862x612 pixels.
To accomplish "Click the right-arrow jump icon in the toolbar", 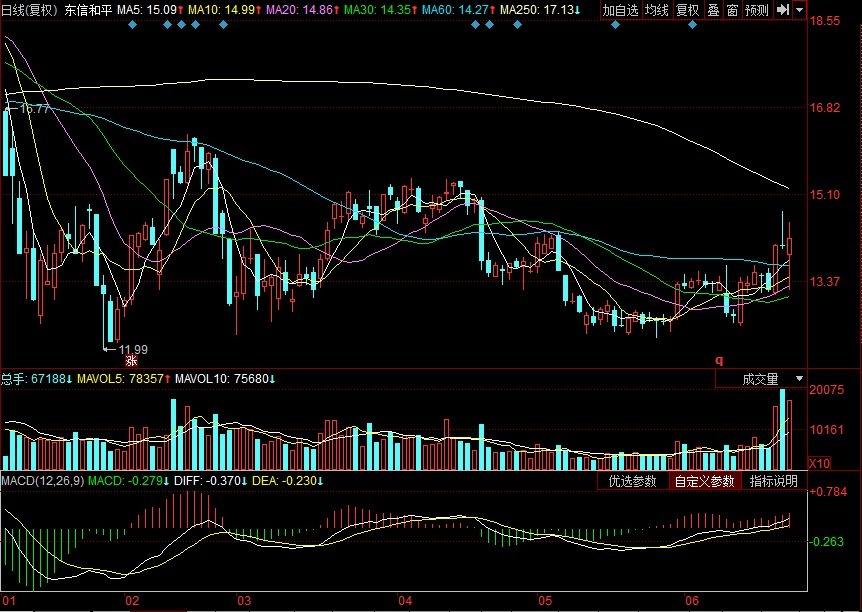I will [783, 10].
